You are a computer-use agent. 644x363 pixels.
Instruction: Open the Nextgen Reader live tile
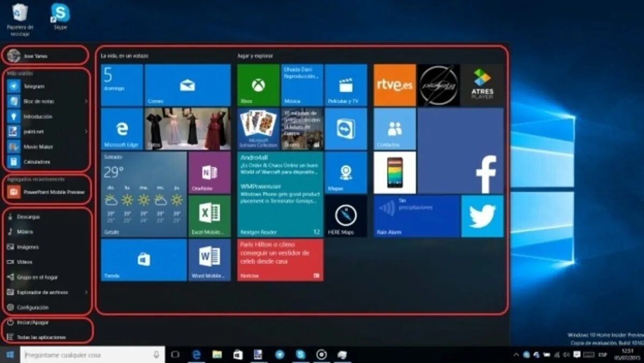point(280,194)
